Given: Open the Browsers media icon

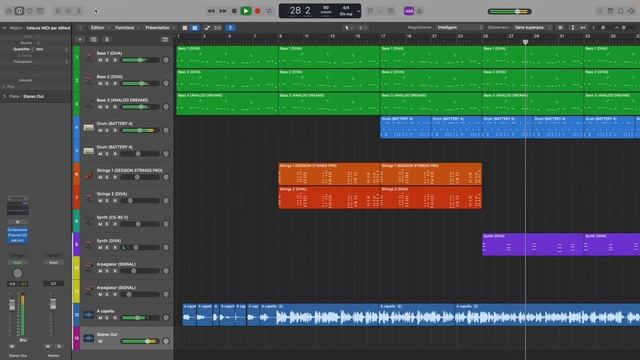Looking at the screenshot, I should coord(631,11).
